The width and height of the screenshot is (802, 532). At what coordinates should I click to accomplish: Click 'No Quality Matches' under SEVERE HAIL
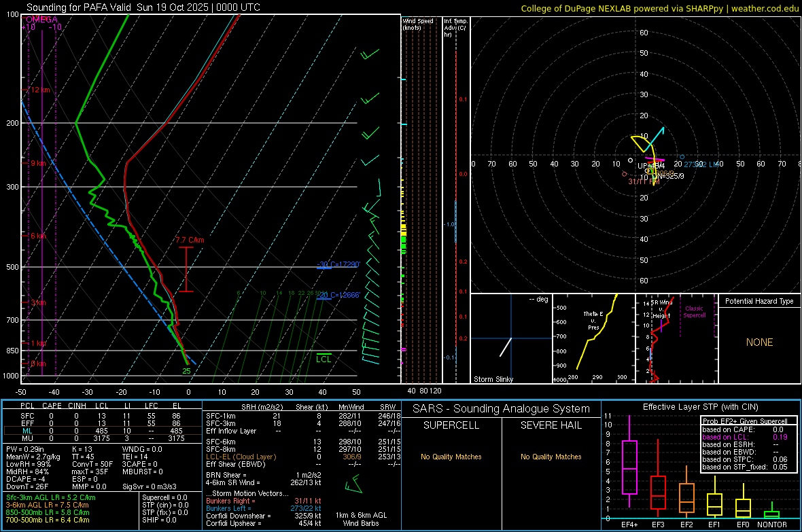pos(551,457)
